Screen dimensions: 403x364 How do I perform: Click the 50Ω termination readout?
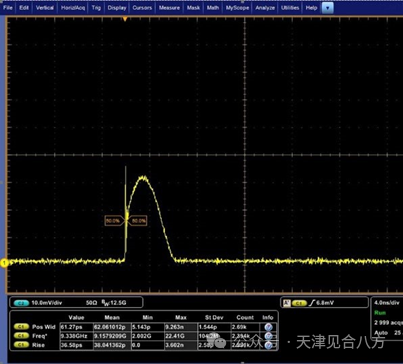point(91,303)
